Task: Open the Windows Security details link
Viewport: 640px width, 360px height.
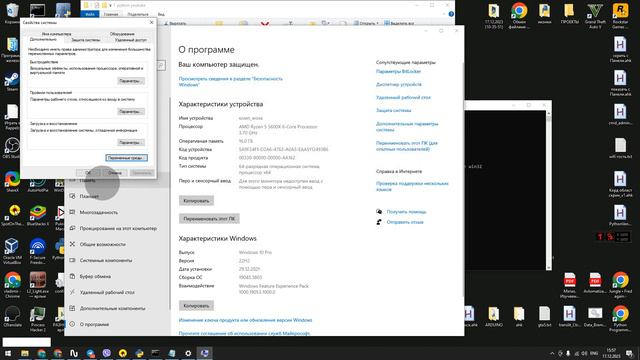Action: 231,82
